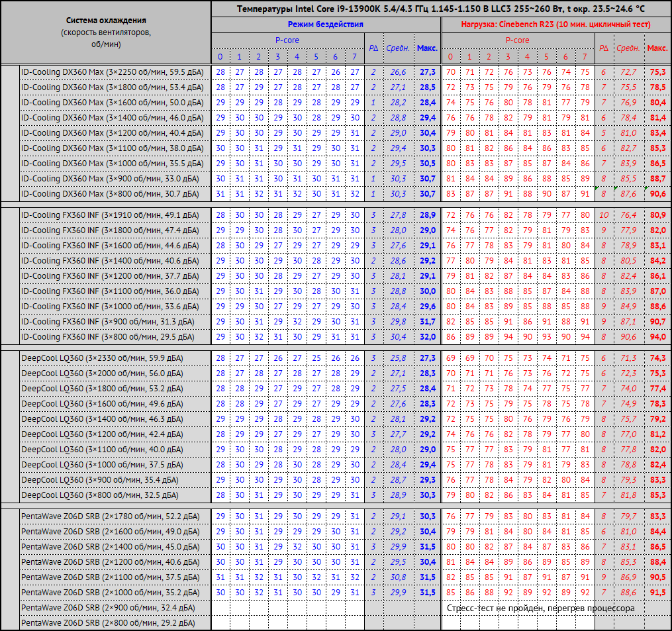Image resolution: width=672 pixels, height=631 pixels.
Task: Select load РΔ '10' in FX360 INF 3×1910 row
Action: tap(604, 215)
